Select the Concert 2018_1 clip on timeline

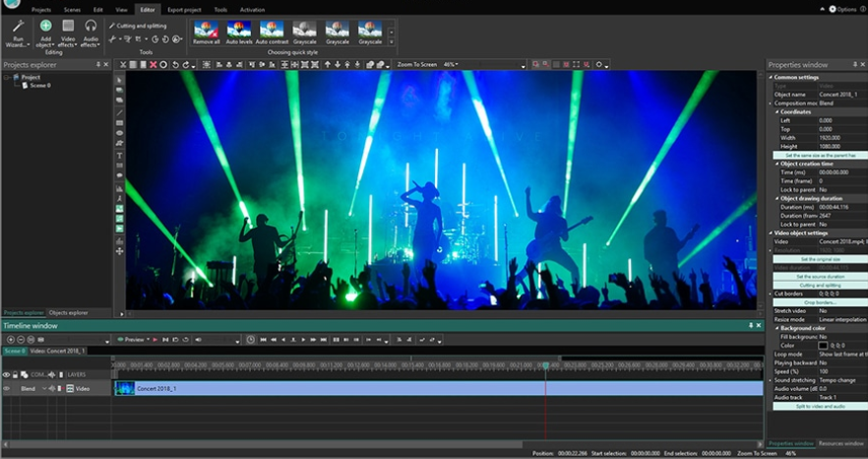tap(439, 389)
